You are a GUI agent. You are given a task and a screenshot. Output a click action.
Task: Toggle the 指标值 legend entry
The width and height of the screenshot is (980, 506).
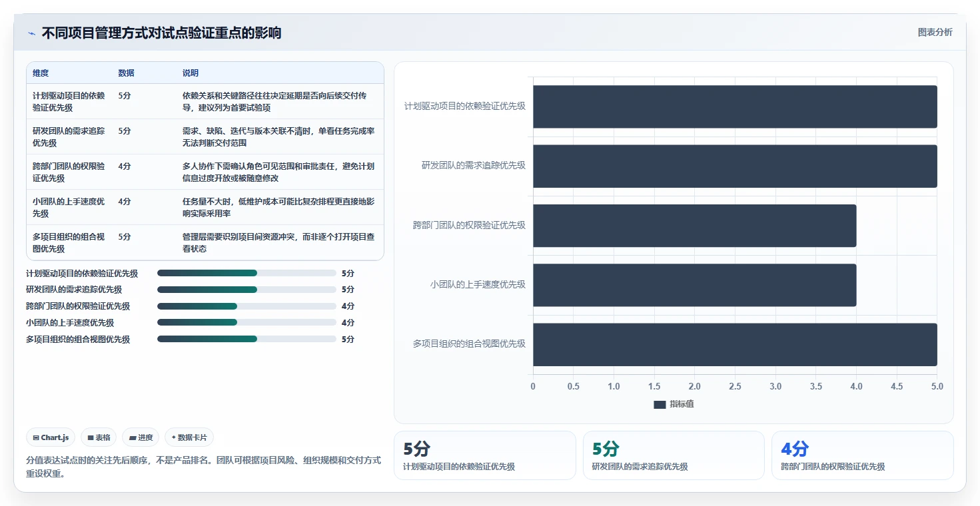[674, 404]
